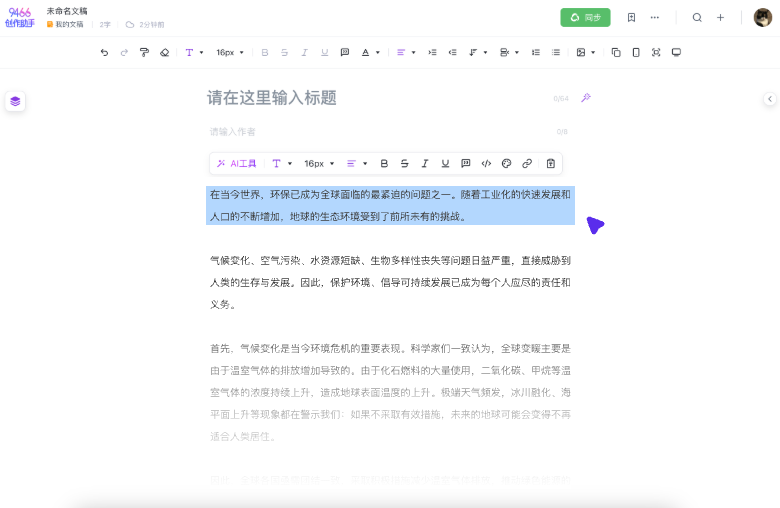Click the magic wand beside the title
The height and width of the screenshot is (508, 780).
(586, 98)
